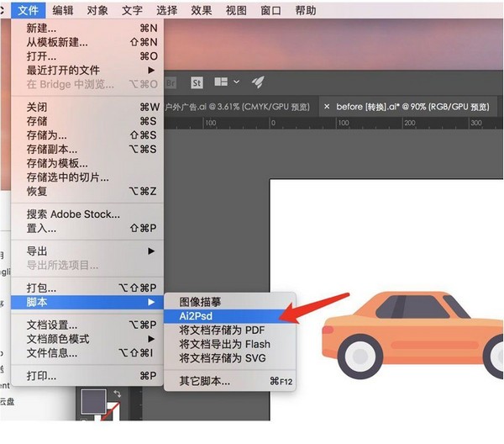Choose 文档设置... menu entry
This screenshot has height=444, width=504.
click(x=87, y=325)
